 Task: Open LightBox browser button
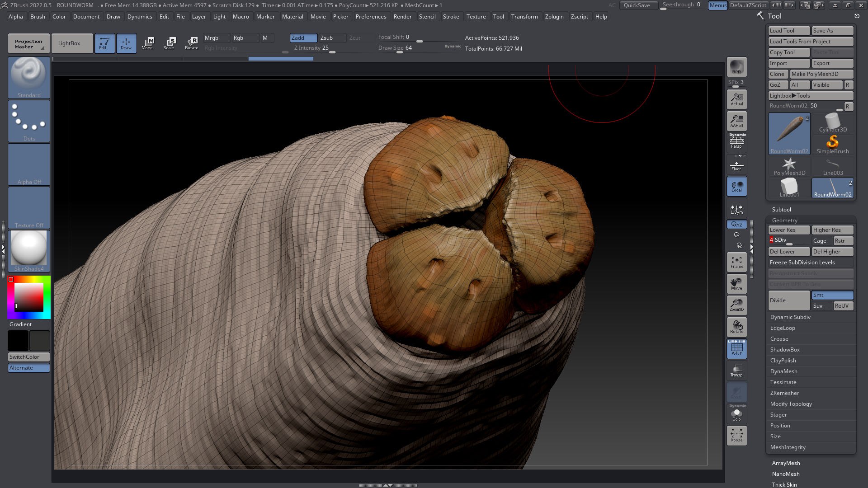click(x=72, y=43)
